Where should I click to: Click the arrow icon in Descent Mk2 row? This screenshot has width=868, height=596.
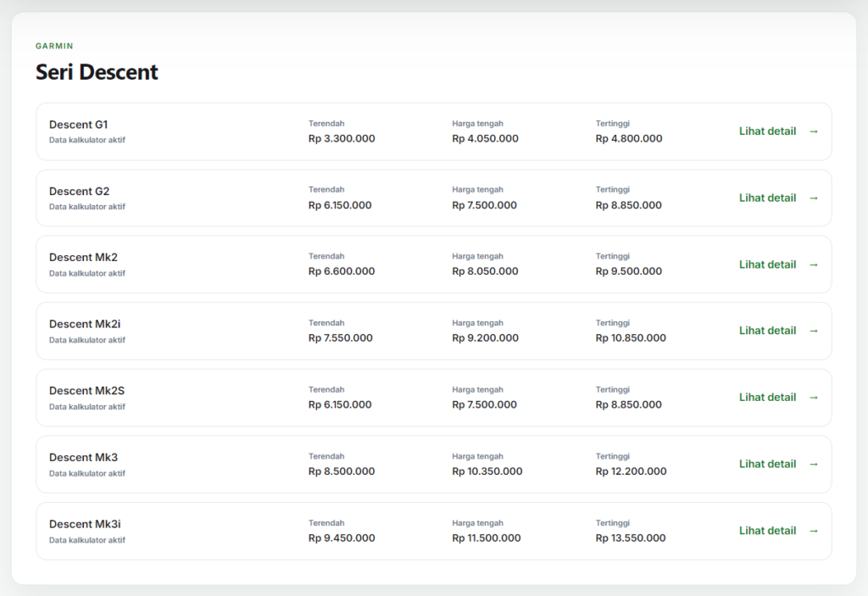point(814,265)
